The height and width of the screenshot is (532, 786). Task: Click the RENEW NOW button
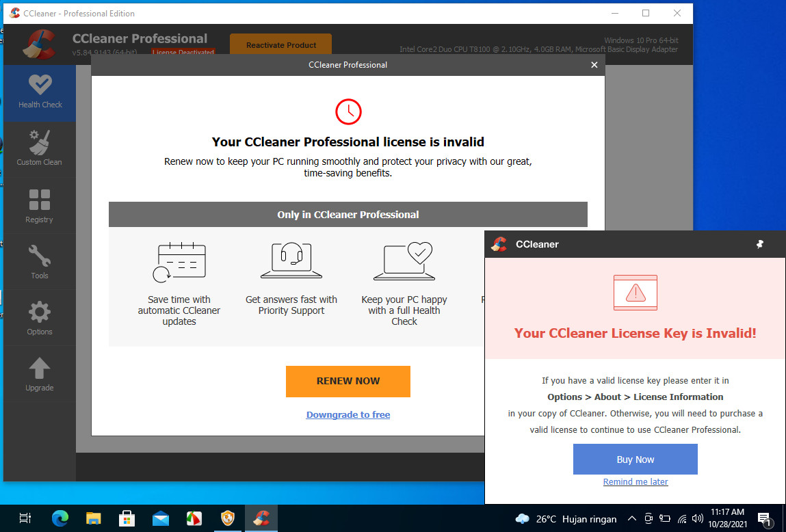click(348, 381)
